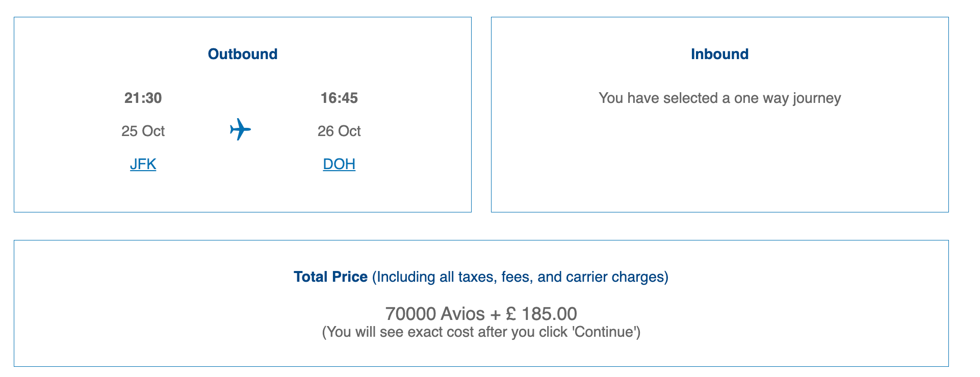Click the taxes, fees and carrier charges note
This screenshot has height=377, width=980.
click(x=520, y=277)
